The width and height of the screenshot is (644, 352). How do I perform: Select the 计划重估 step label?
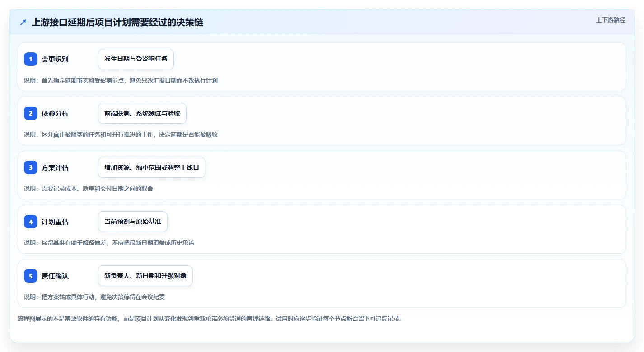click(x=55, y=222)
